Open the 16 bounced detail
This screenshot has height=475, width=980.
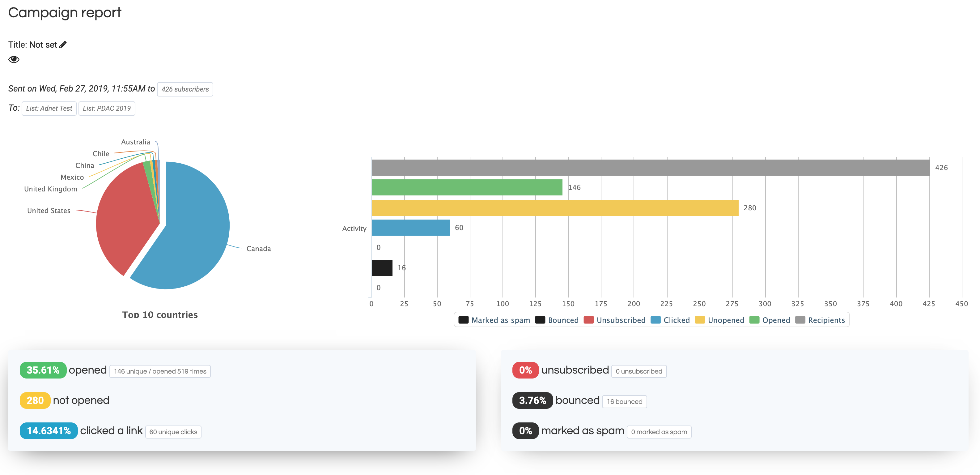click(624, 401)
